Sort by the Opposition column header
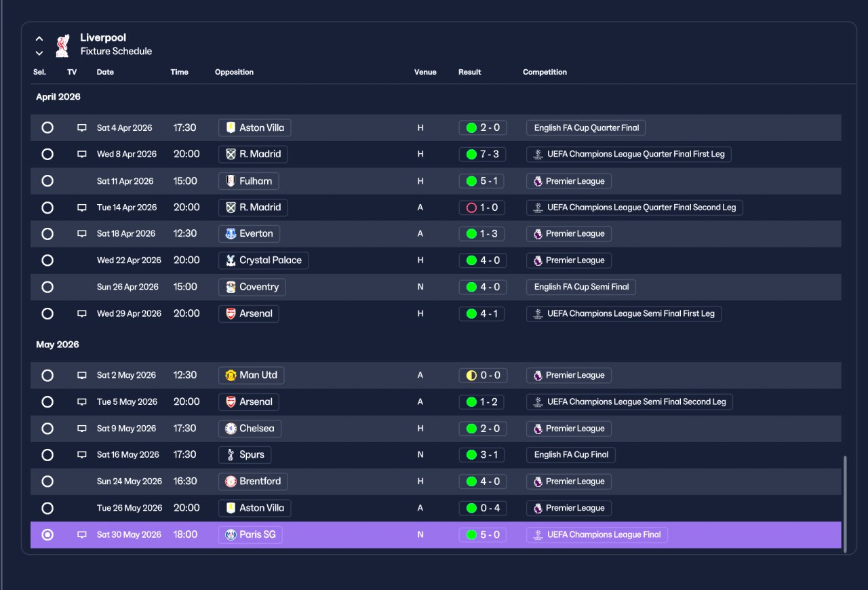The image size is (868, 590). pos(234,72)
